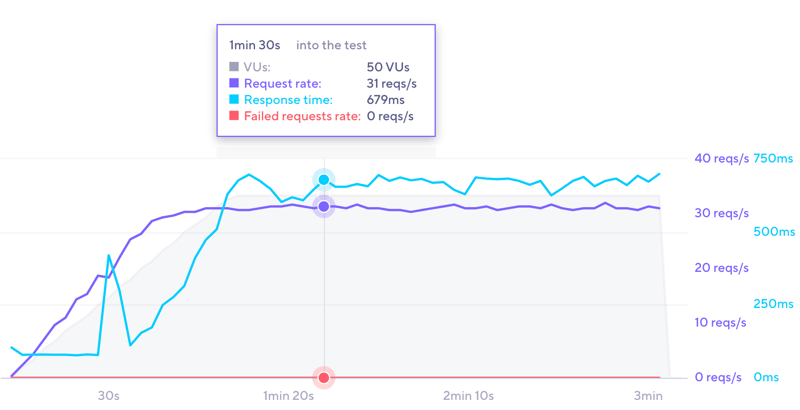Click the 500ms response time axis label

coord(774,232)
